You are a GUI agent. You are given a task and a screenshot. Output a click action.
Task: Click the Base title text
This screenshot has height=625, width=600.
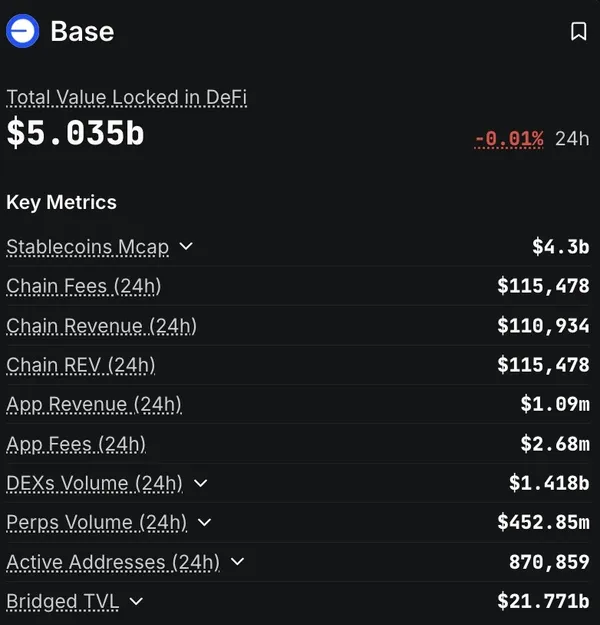pos(82,31)
